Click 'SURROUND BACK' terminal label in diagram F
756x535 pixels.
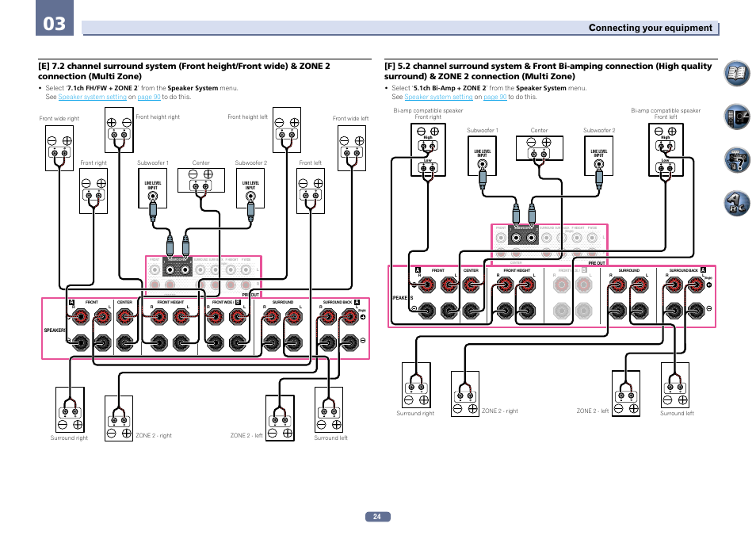tap(684, 270)
